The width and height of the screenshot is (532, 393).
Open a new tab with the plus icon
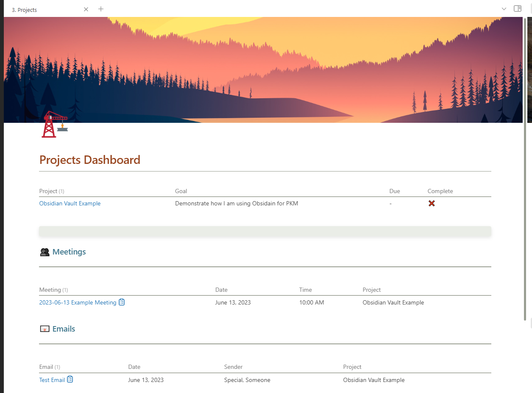tap(101, 9)
